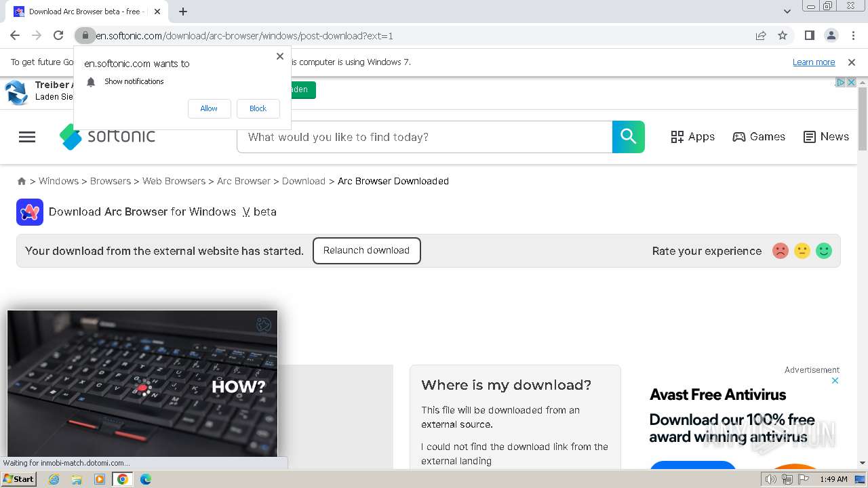Share this page icon in address bar

(761, 36)
